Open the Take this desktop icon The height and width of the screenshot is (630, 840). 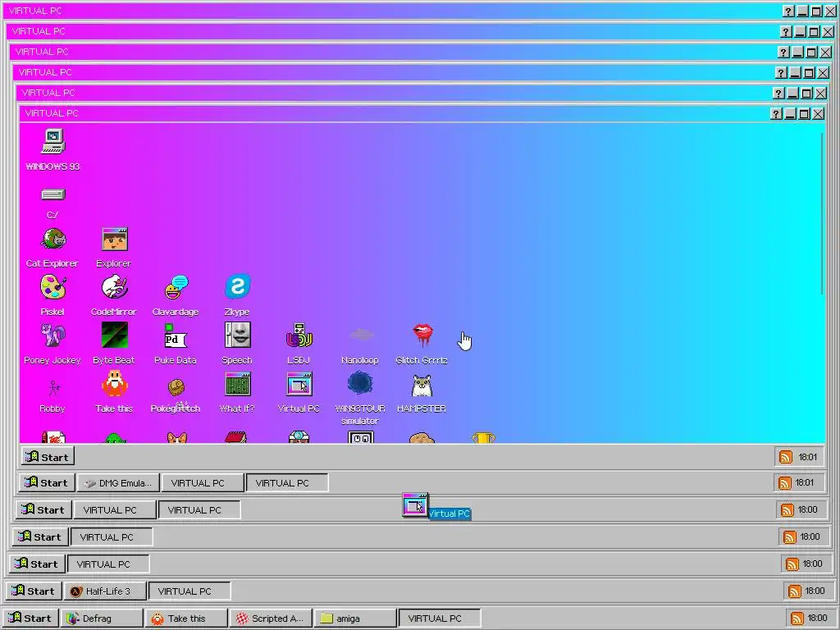point(114,384)
